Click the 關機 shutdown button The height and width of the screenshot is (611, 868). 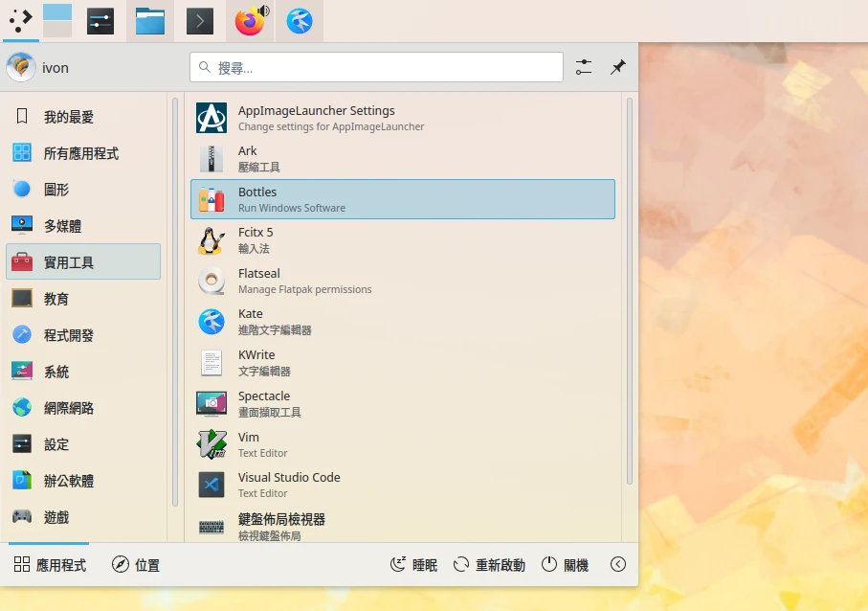[565, 565]
